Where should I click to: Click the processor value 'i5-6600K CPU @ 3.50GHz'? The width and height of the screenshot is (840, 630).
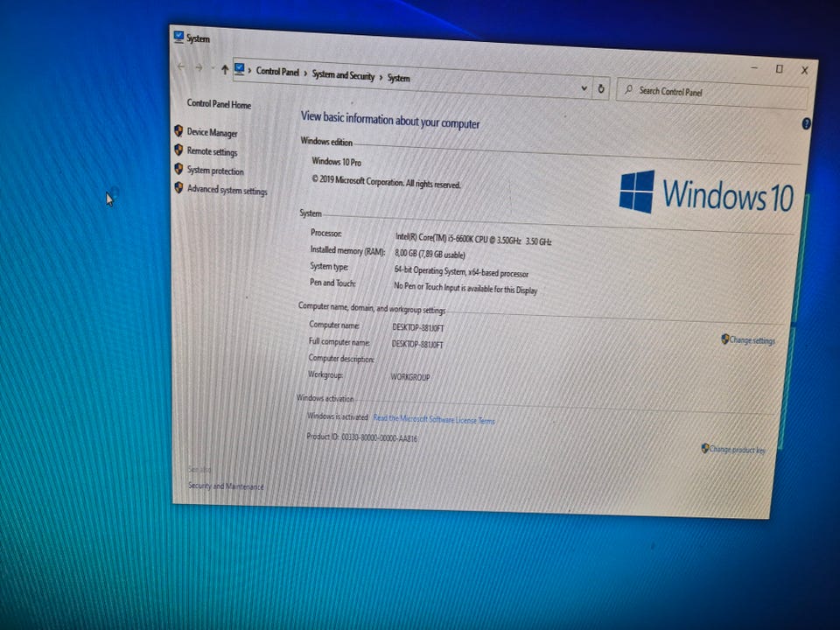pos(485,239)
